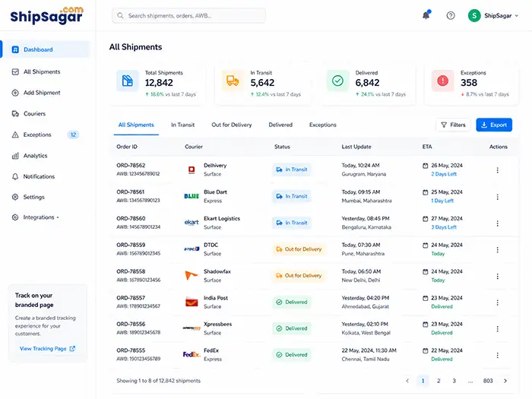Select pagination page 3
Screen dimensions: 532x399
(454, 381)
